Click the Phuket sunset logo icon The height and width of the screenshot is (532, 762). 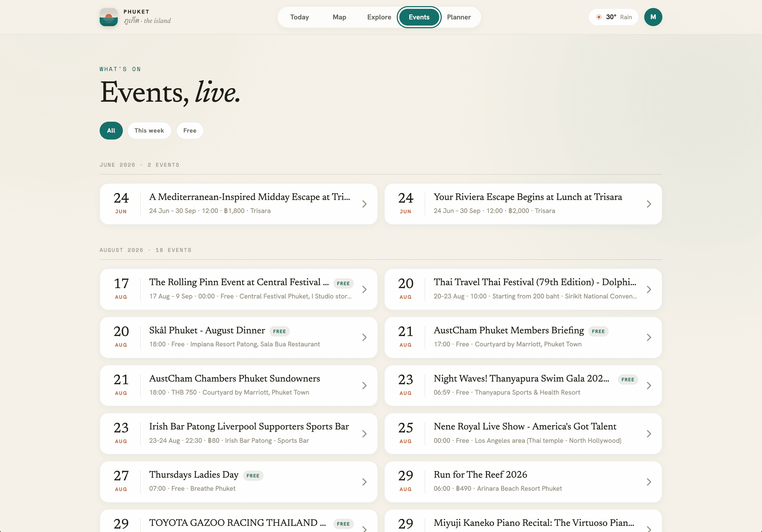108,17
